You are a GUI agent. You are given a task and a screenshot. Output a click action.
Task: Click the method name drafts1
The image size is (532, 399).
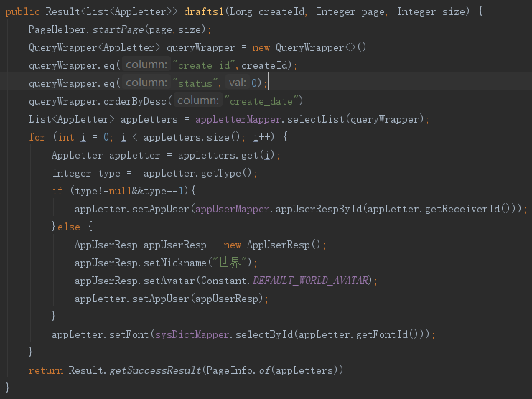[x=204, y=12]
